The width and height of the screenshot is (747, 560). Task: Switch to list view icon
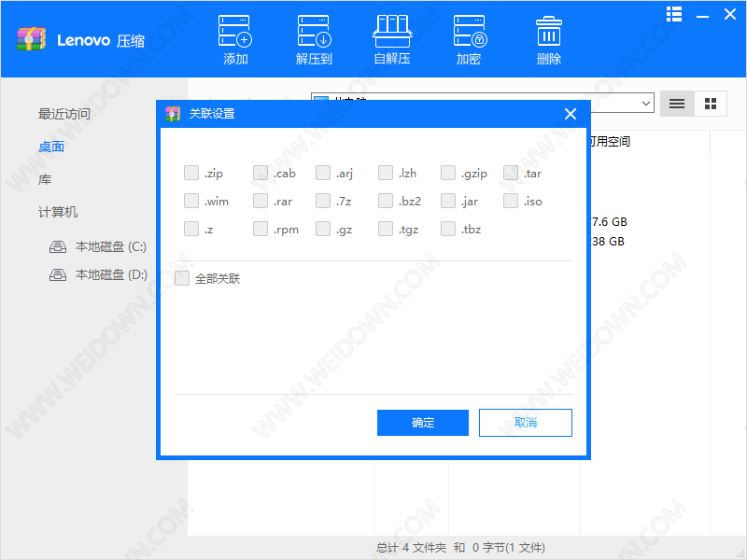[x=677, y=104]
